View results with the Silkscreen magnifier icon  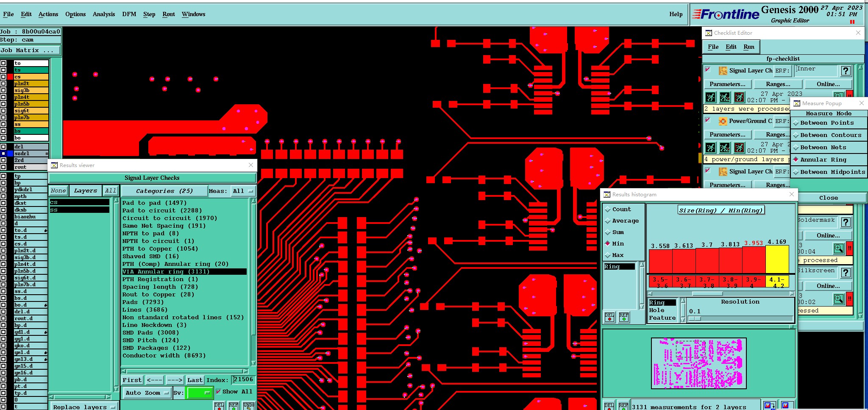click(x=839, y=299)
